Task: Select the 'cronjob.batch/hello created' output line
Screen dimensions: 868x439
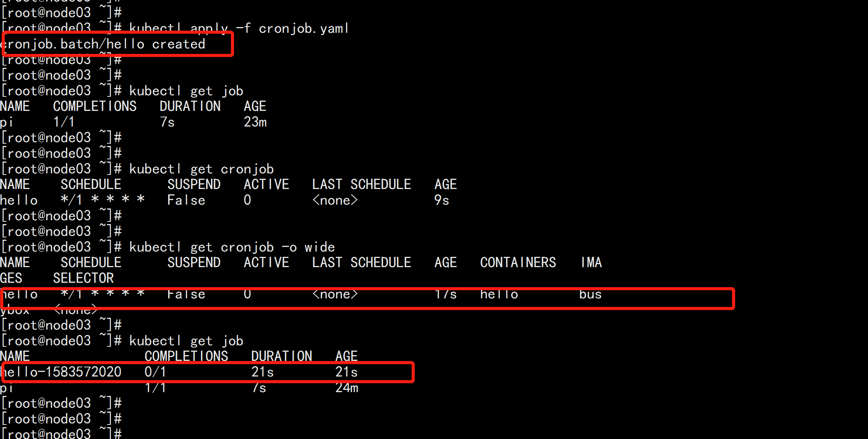Action: (x=103, y=44)
